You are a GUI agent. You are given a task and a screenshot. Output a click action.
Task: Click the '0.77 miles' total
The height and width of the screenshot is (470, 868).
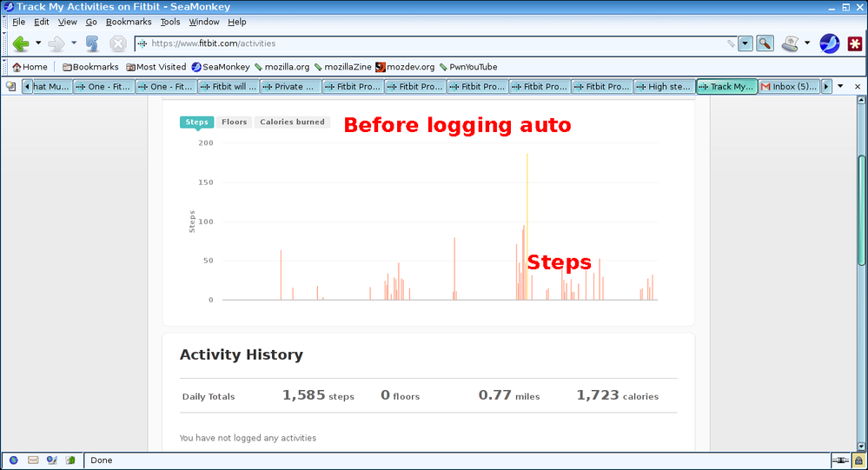click(509, 395)
